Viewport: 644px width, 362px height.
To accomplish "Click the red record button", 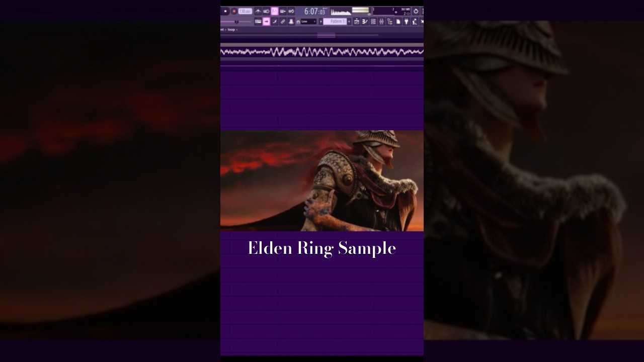I will (234, 11).
